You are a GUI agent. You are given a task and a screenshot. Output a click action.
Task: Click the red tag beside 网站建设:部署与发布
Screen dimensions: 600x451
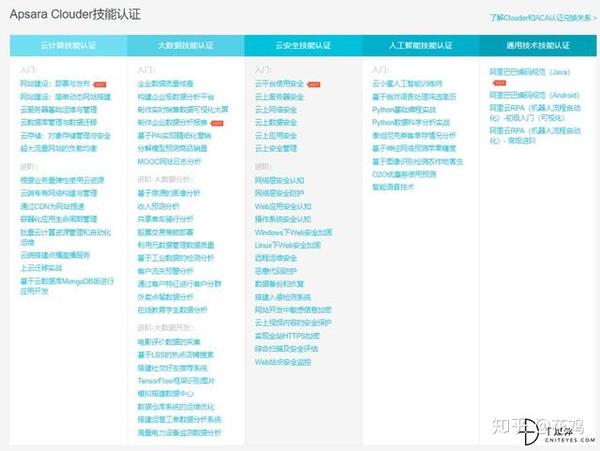coord(100,84)
